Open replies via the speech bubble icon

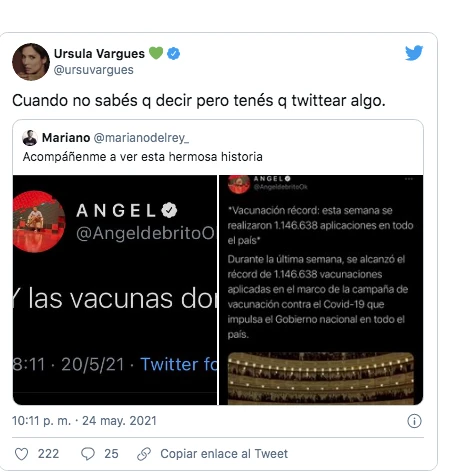pyautogui.click(x=88, y=454)
